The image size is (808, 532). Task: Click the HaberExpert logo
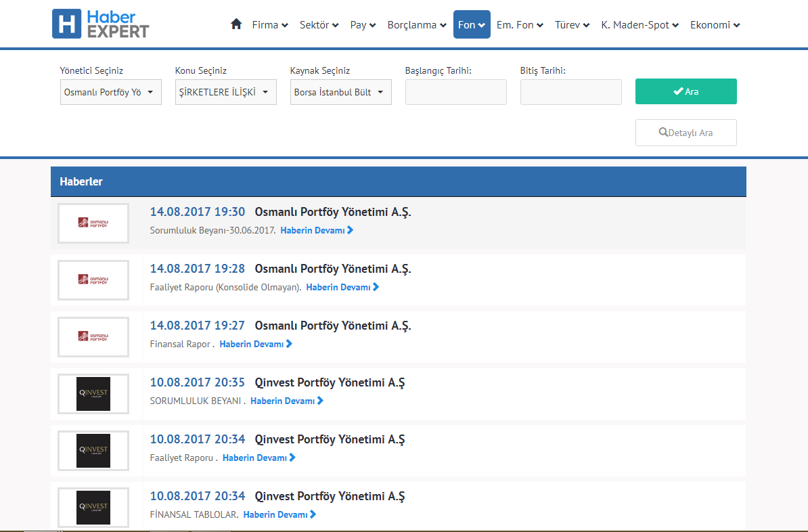(x=100, y=24)
